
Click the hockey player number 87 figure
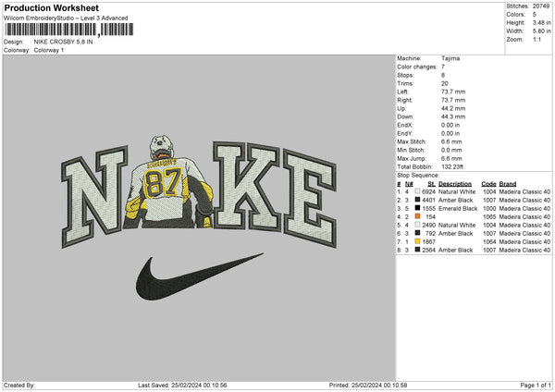[x=168, y=182]
